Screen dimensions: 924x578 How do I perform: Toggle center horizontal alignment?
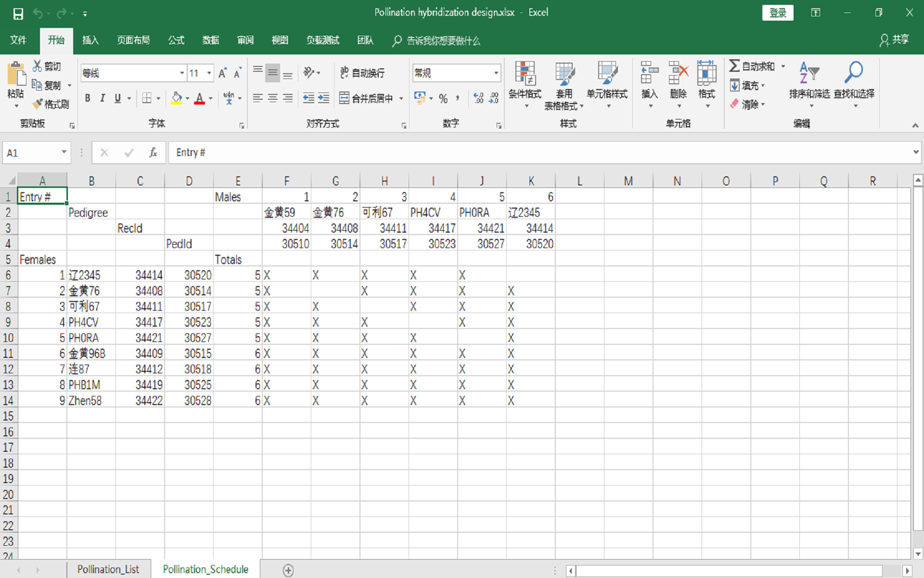coord(273,98)
